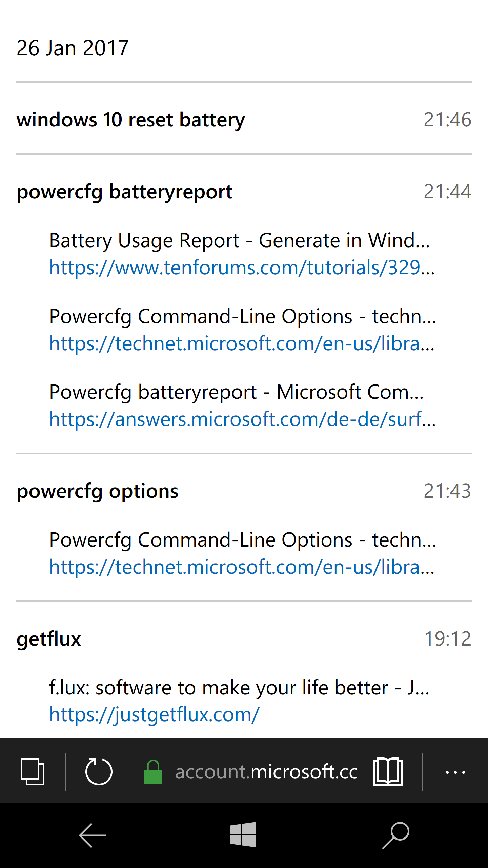Screen dimensions: 488x868
Task: Open Battery Usage Report result title
Action: (x=240, y=240)
